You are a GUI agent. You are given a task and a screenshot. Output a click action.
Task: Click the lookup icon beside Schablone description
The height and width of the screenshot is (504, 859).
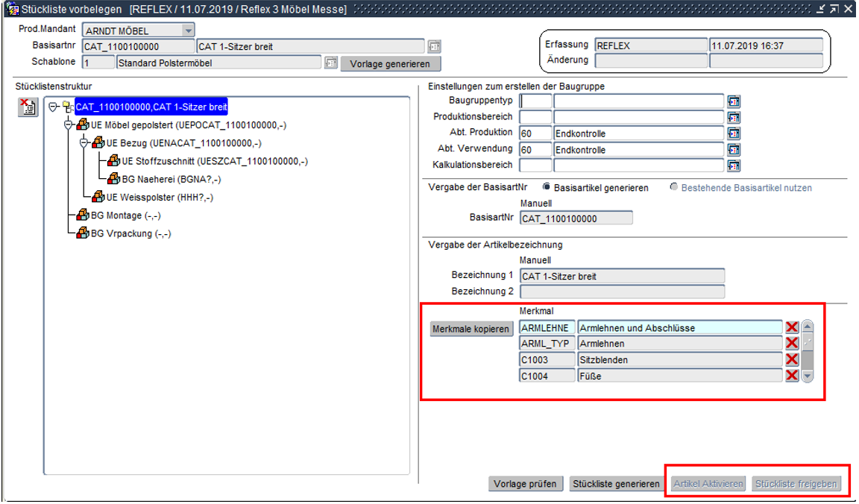332,63
